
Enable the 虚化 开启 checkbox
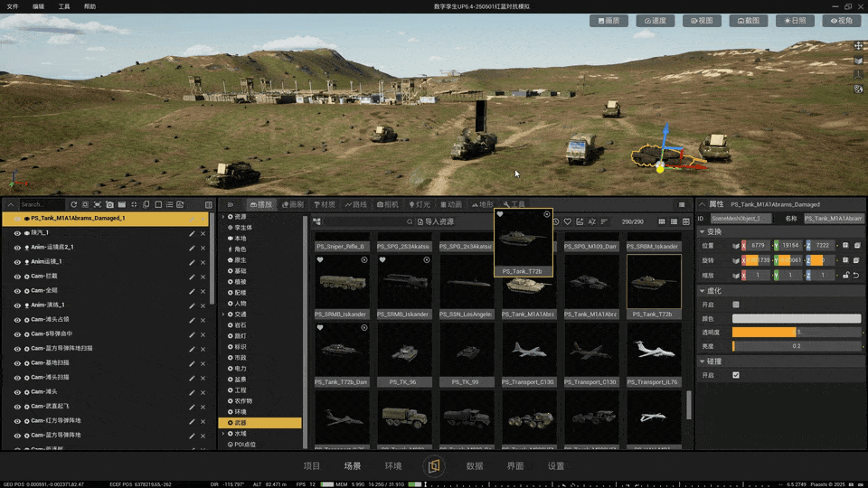tap(736, 305)
